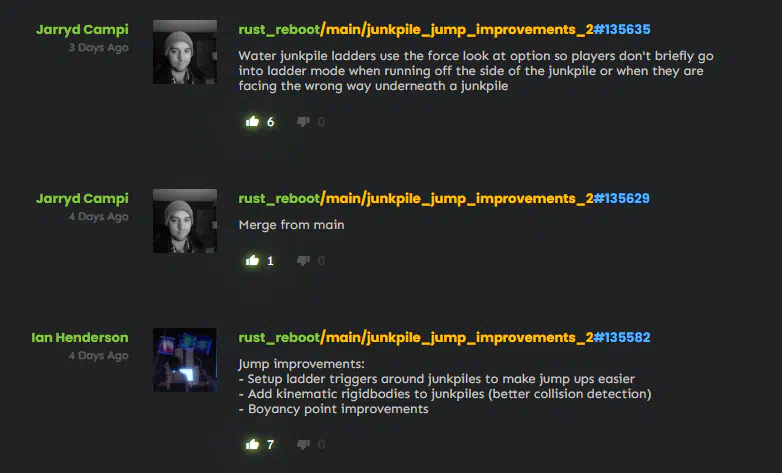
Task: Open changeset link #135582
Action: pyautogui.click(x=622, y=338)
